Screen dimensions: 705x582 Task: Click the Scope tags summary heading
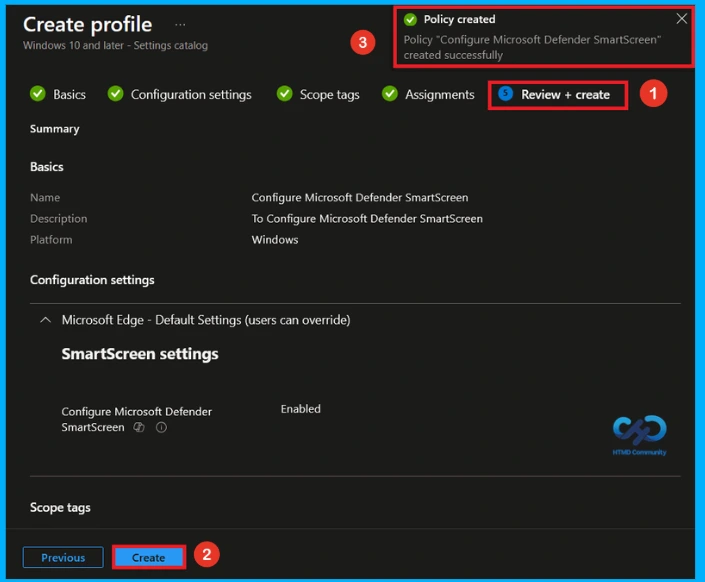[60, 507]
